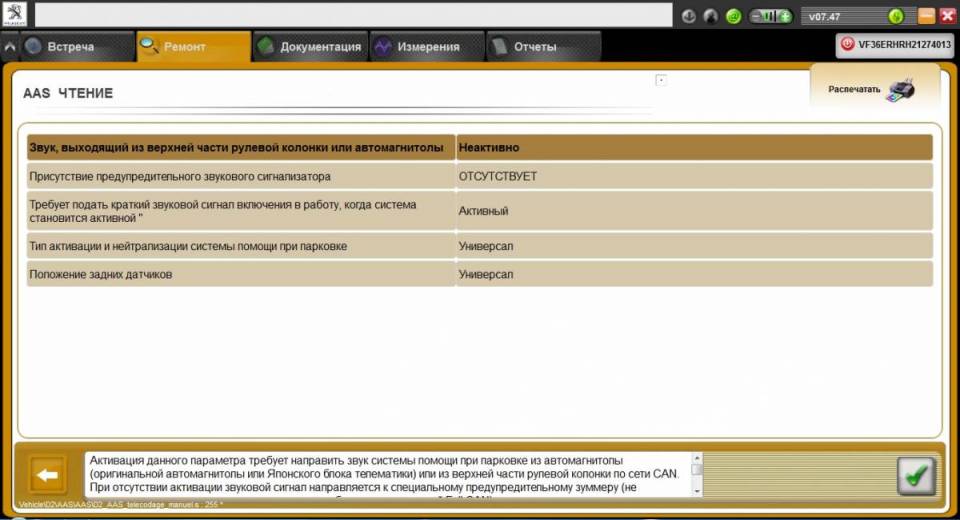
Task: Switch to the Документация tab
Action: click(x=310, y=47)
